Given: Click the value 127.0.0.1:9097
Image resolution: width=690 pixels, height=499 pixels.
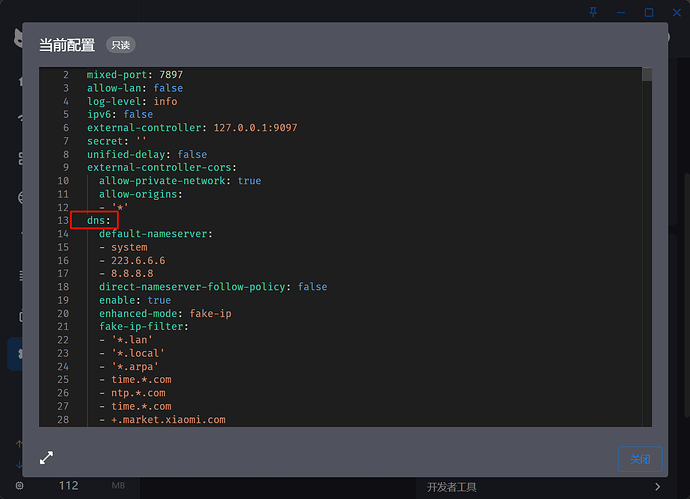Looking at the screenshot, I should [255, 128].
